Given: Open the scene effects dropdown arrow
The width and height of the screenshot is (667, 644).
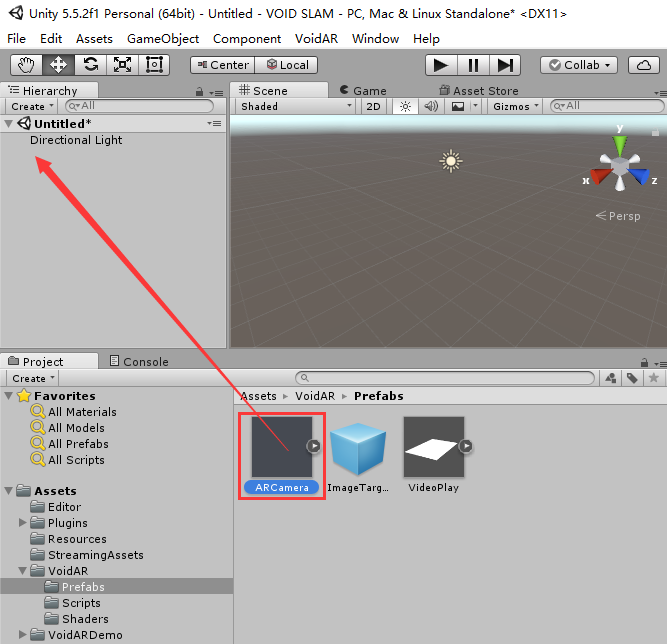Looking at the screenshot, I should click(476, 106).
